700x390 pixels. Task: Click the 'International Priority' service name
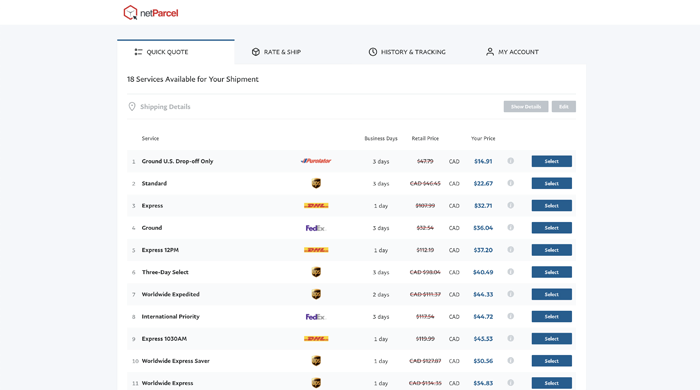(x=171, y=317)
